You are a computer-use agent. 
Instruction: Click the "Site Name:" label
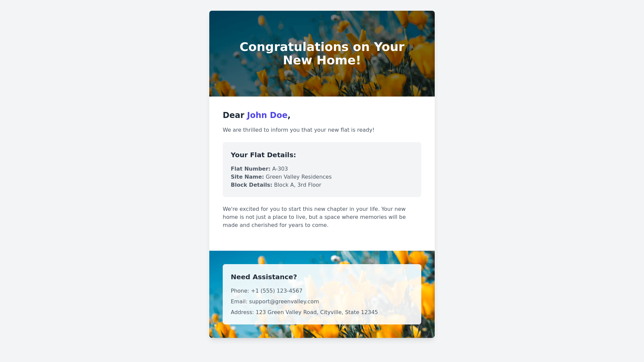tap(247, 177)
